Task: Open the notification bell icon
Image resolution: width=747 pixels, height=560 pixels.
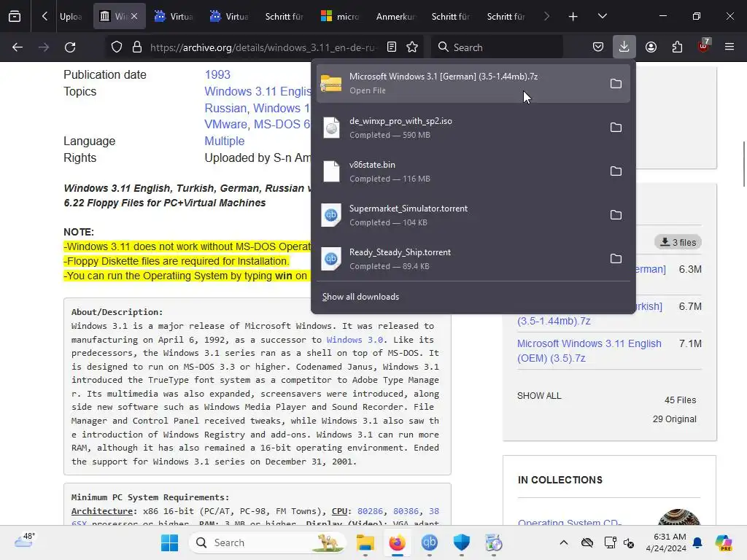Action: click(697, 542)
